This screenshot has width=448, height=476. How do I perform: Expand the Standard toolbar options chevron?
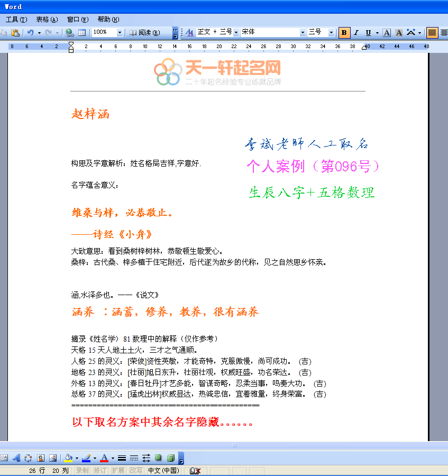click(x=175, y=33)
